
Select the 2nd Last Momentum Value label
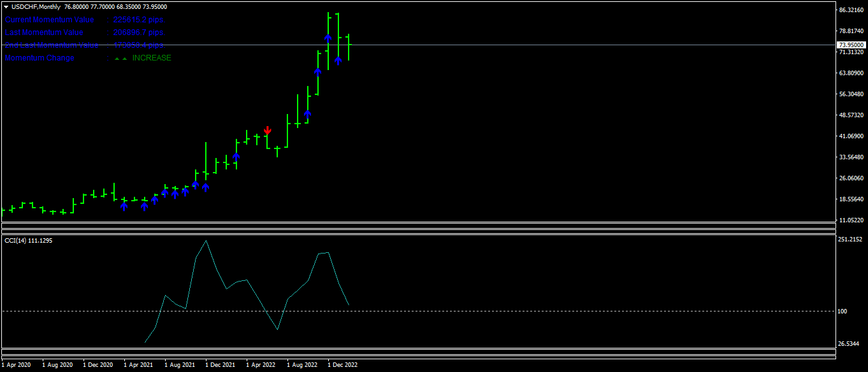[52, 45]
